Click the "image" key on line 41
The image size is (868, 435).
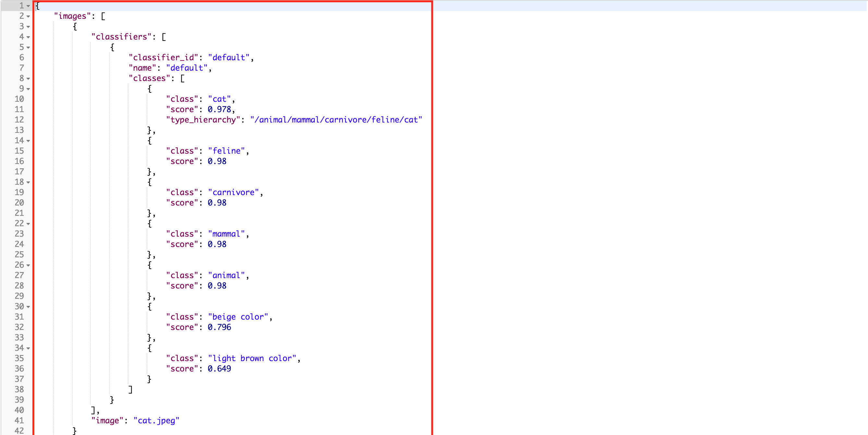coord(107,420)
